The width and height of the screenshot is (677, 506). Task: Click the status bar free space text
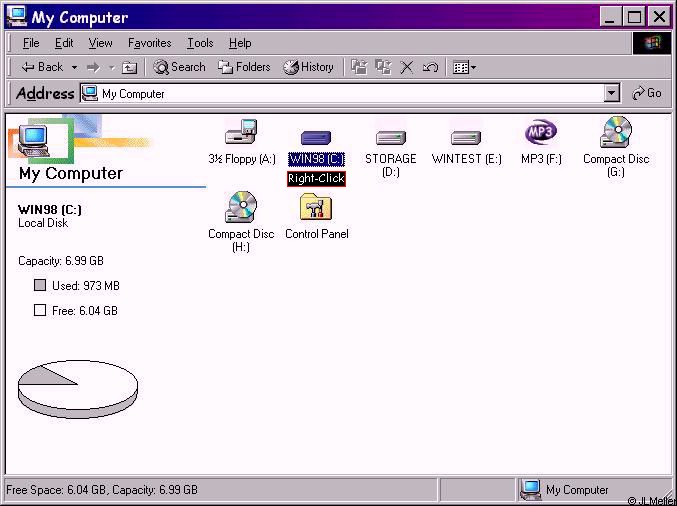(x=102, y=490)
